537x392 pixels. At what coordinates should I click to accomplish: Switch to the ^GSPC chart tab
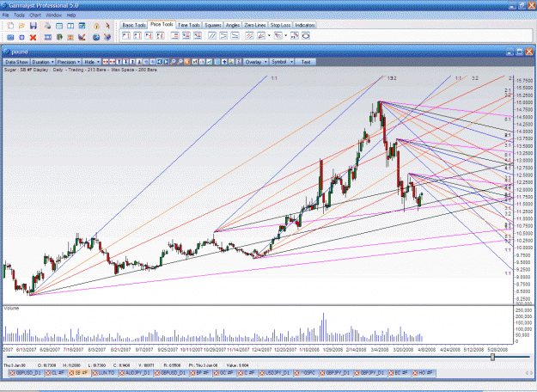coord(306,373)
